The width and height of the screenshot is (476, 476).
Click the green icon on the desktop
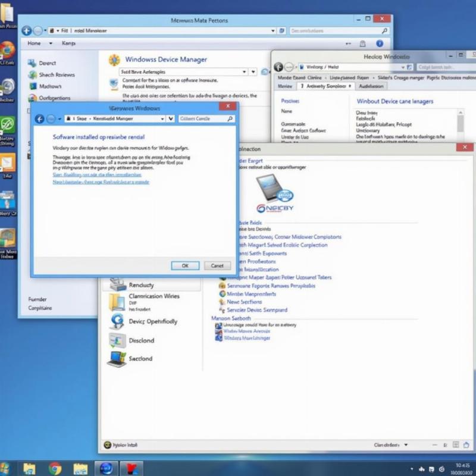7,125
